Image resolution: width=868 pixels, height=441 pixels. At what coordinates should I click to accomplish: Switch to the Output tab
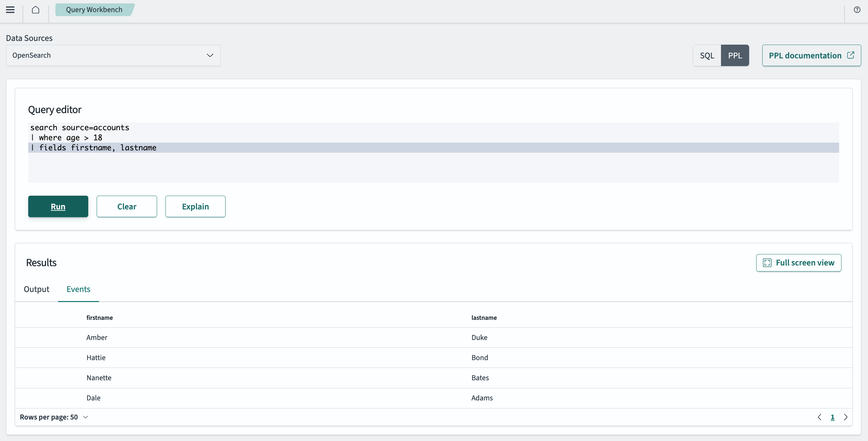coord(36,289)
